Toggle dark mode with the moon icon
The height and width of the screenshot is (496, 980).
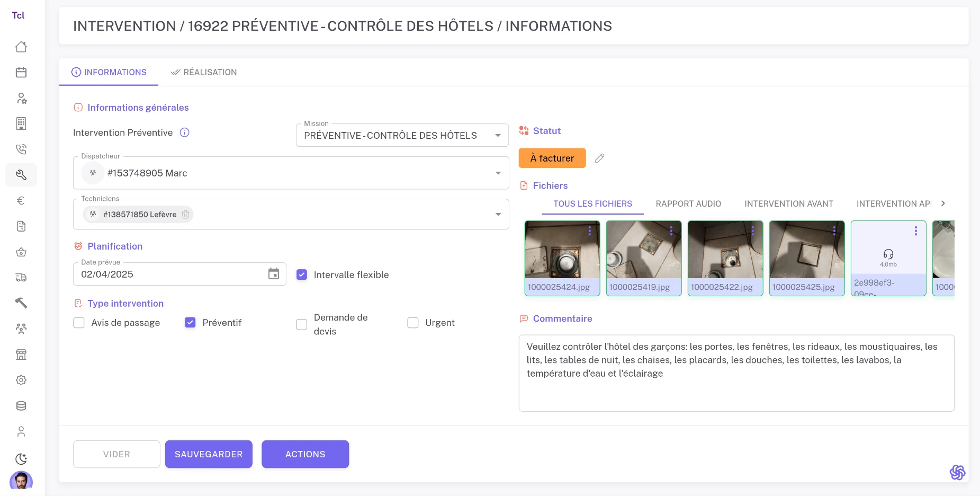(x=21, y=458)
